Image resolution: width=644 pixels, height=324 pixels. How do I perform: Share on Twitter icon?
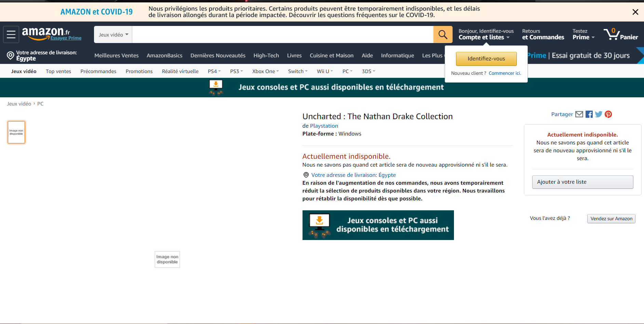[599, 114]
